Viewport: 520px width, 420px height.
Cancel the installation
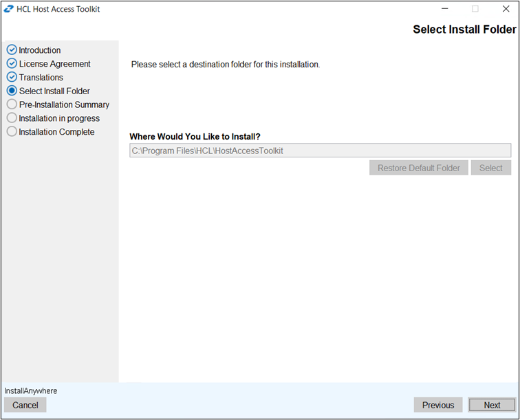25,405
